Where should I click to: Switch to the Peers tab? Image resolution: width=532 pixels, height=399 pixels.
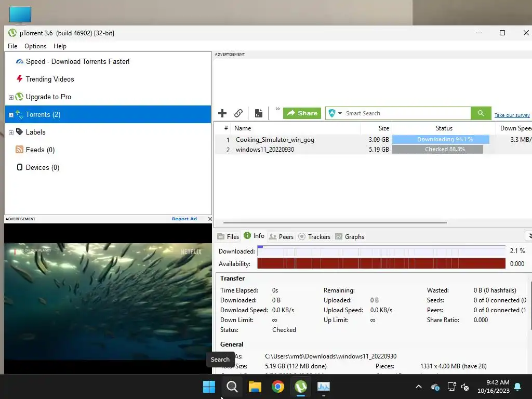tap(281, 237)
